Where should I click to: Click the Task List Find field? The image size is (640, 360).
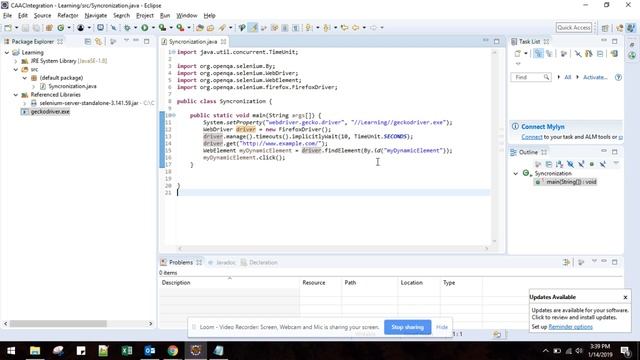[531, 77]
